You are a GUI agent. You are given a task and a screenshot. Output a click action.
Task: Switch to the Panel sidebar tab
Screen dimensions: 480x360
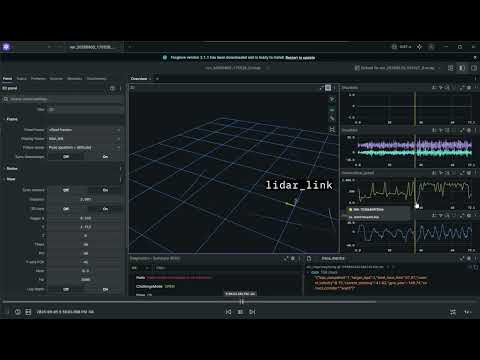pyautogui.click(x=7, y=79)
